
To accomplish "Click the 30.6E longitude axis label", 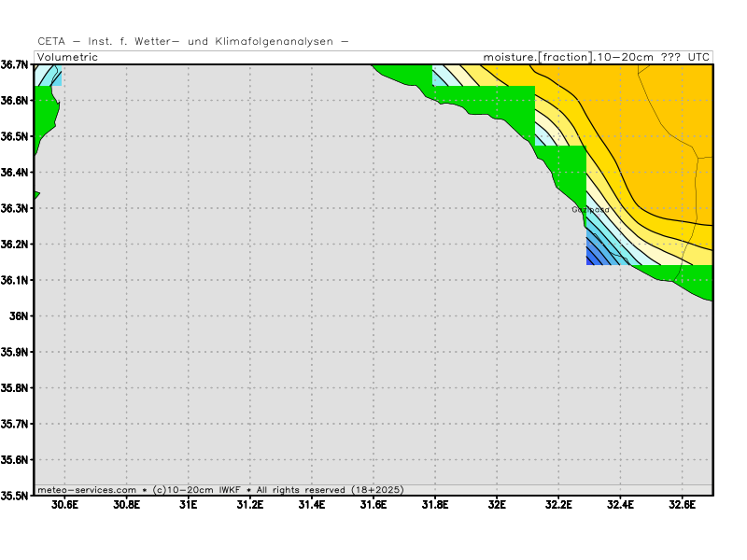I will (x=64, y=505).
